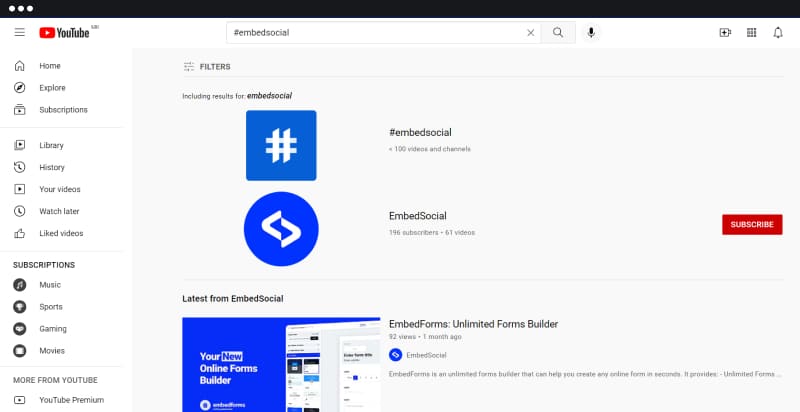
Task: Click the Subscriptions sidebar icon
Action: tap(19, 110)
